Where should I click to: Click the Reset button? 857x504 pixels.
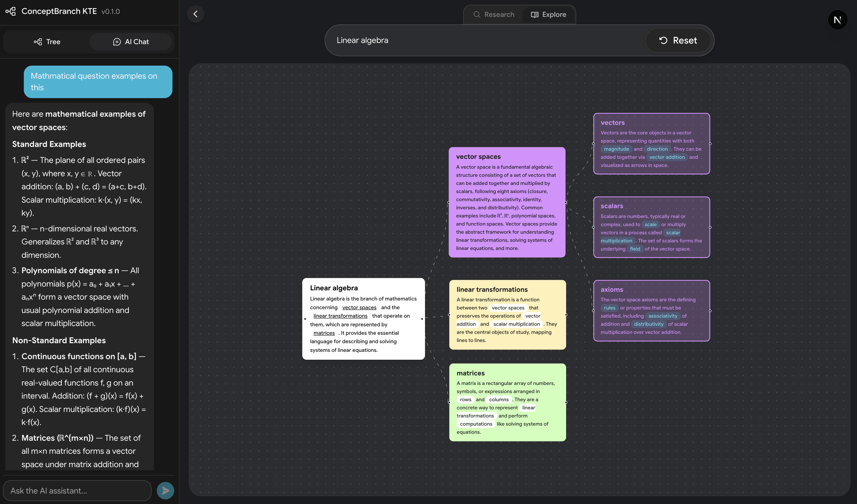click(678, 40)
